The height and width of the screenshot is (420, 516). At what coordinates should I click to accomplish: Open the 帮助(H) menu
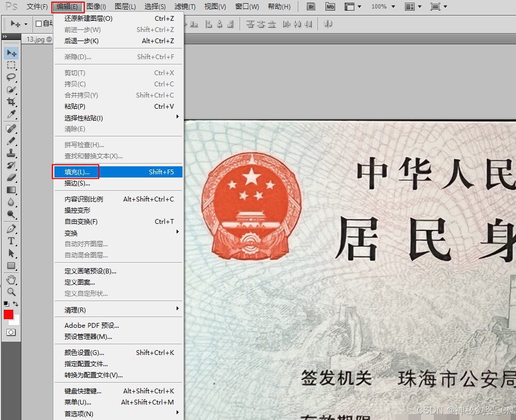pyautogui.click(x=279, y=6)
